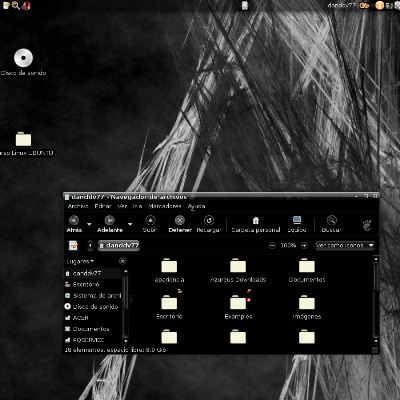Open the Archivo menu
Screen dimensions: 400x400
78,206
